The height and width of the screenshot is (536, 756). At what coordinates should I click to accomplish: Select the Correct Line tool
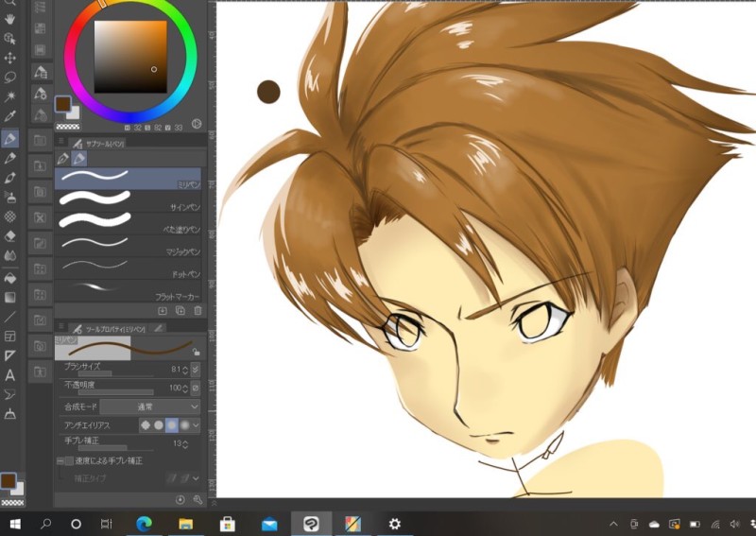tap(9, 414)
